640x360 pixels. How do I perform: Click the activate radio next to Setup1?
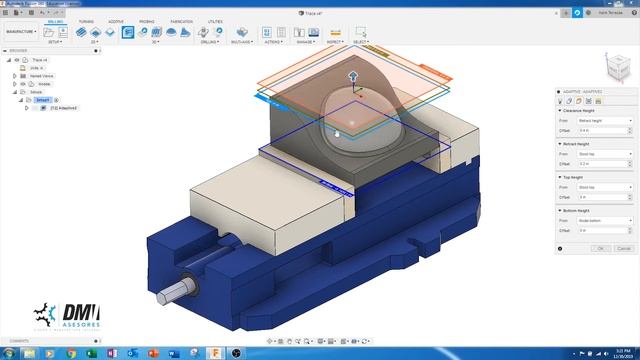pyautogui.click(x=56, y=100)
